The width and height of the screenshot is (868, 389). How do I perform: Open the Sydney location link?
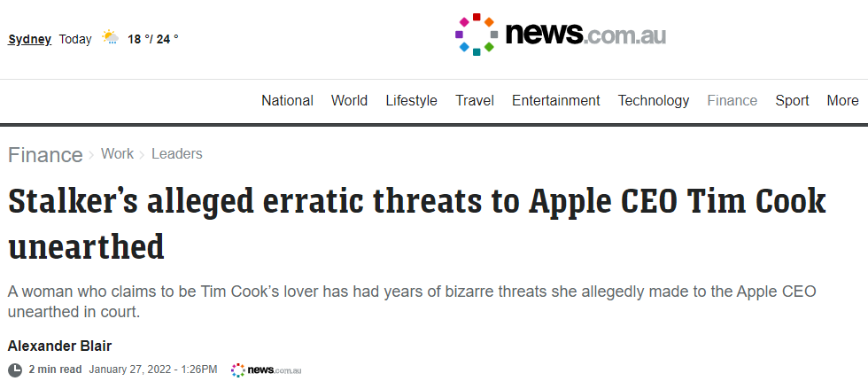click(30, 39)
